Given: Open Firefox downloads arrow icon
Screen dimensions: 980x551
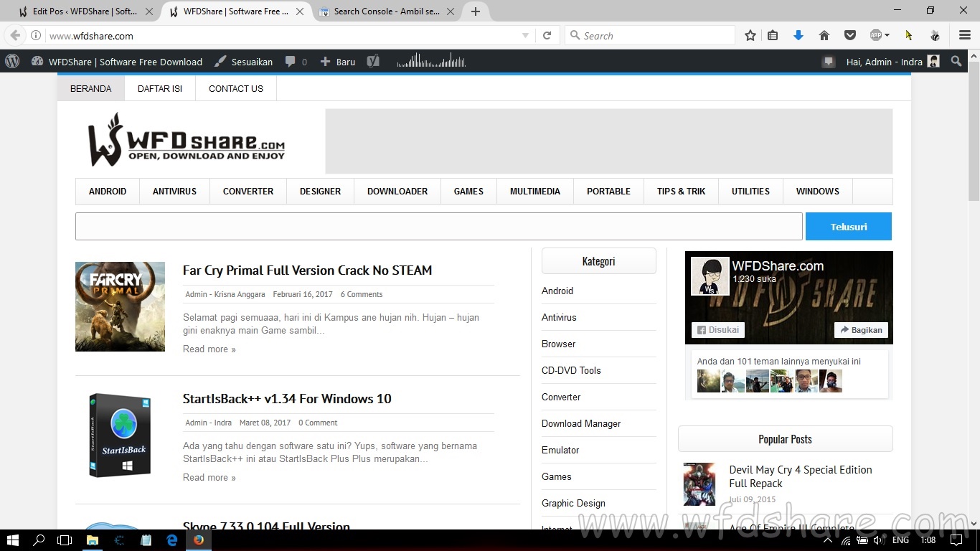Looking at the screenshot, I should pos(798,35).
